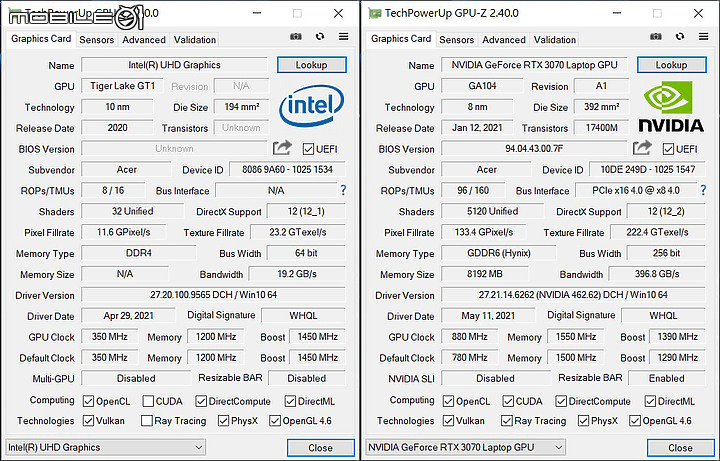Switch to the Validation tab in the Intel window
720x461 pixels.
[195, 39]
